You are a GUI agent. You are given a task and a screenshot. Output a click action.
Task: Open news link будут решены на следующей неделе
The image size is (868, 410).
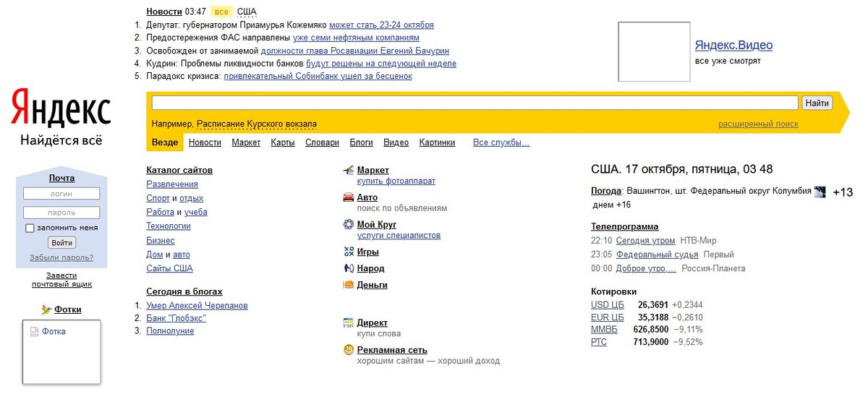(381, 64)
